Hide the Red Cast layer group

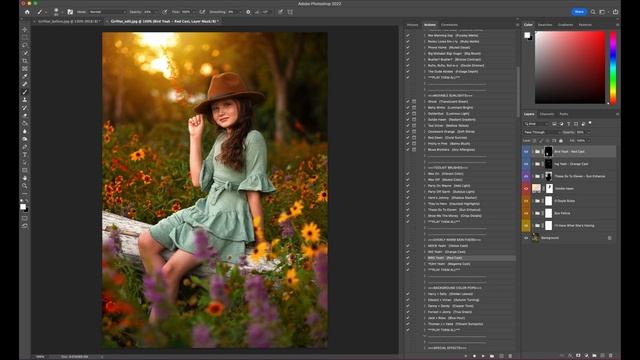(526, 151)
